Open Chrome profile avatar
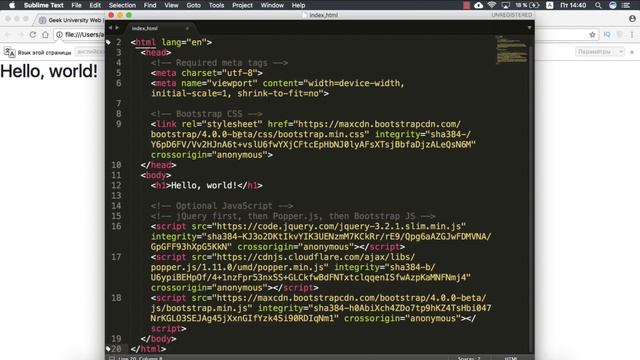 click(x=632, y=18)
